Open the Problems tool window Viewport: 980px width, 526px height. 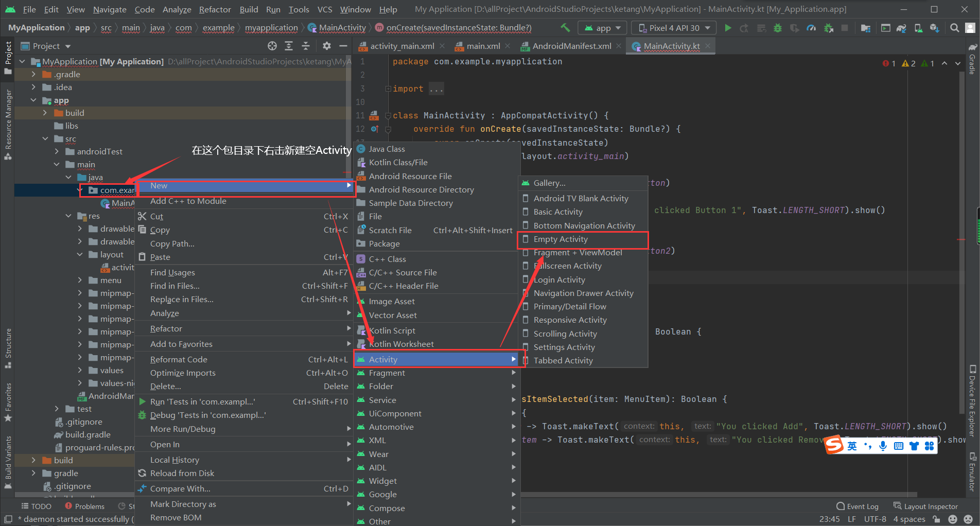tap(85, 506)
